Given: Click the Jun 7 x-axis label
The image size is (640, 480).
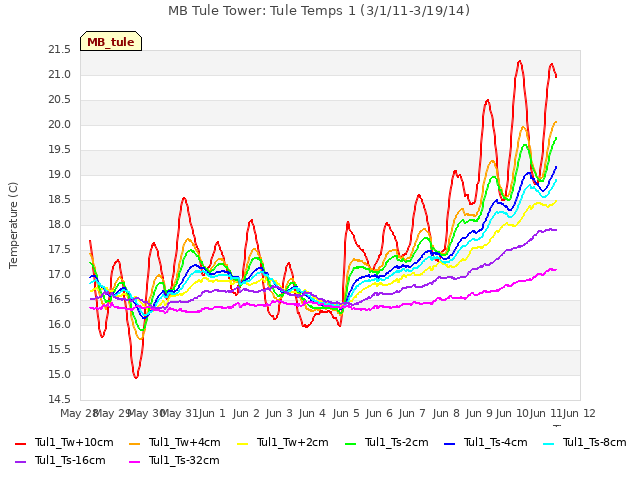Looking at the screenshot, I should (x=412, y=413).
